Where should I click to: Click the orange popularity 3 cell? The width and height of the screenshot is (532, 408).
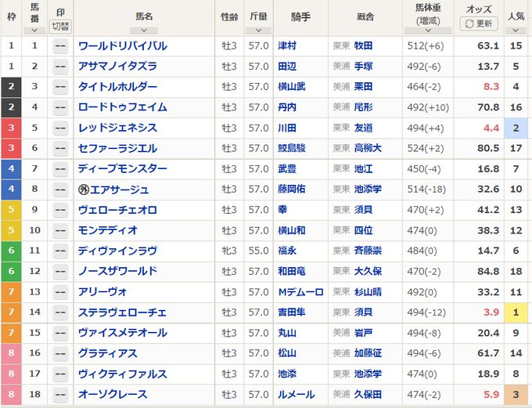coord(516,395)
